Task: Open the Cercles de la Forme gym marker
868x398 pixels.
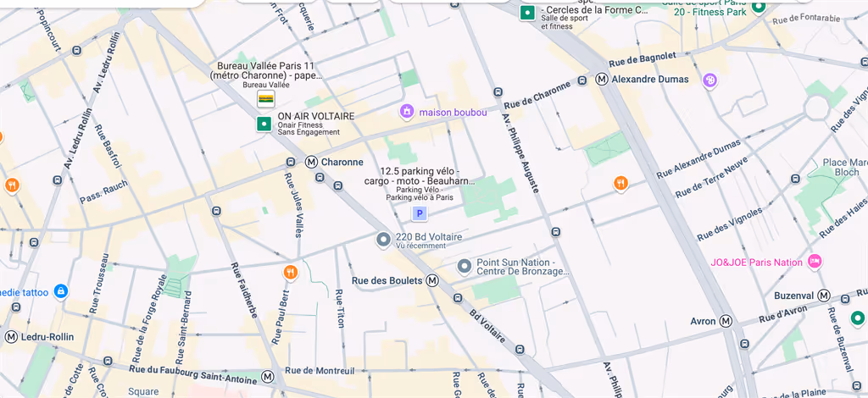Action: 527,13
